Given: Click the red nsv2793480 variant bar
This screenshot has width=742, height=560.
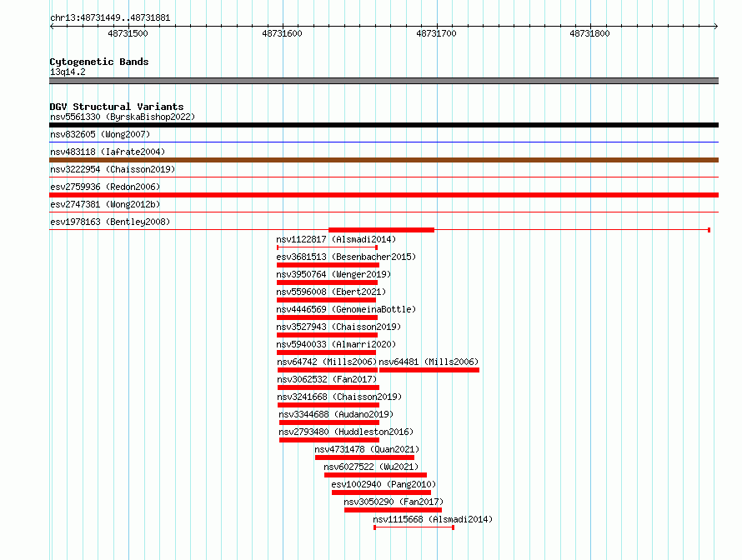Looking at the screenshot, I should pos(329,440).
